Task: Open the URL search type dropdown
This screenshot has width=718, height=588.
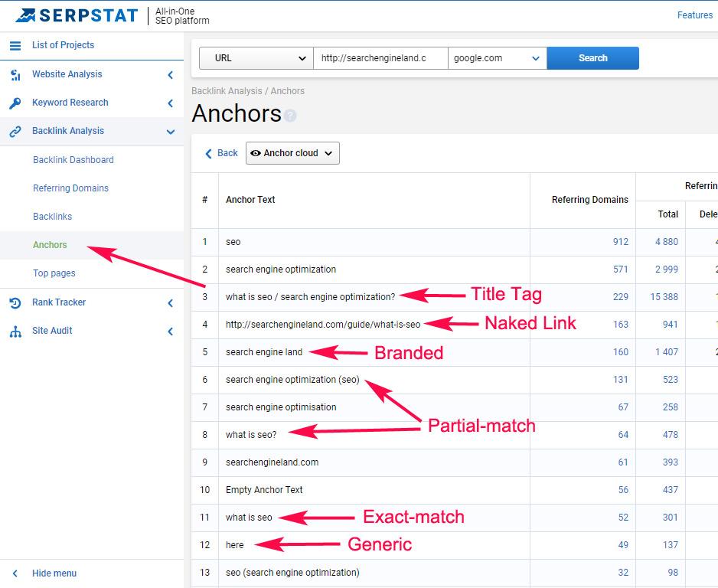Action: 256,58
